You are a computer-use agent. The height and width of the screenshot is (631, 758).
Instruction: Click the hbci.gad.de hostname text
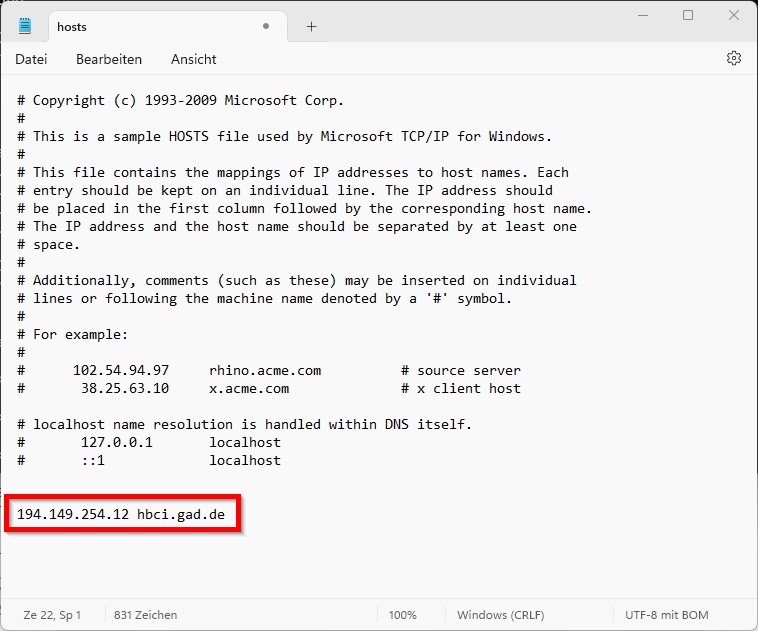[181, 514]
